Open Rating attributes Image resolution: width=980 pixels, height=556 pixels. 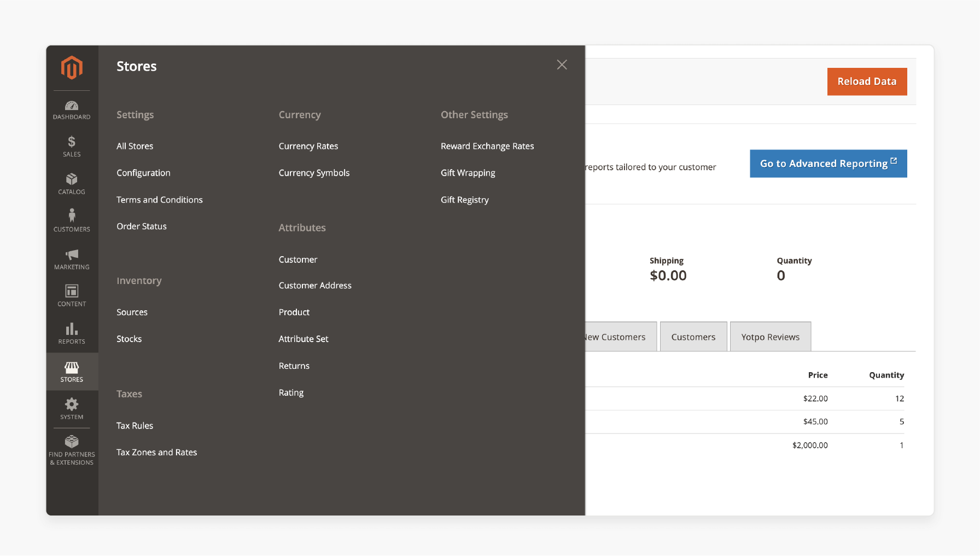291,393
